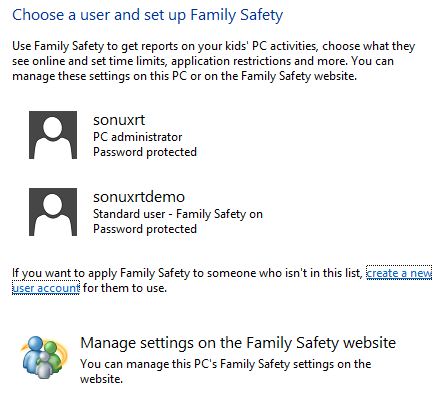This screenshot has height=399, width=437.
Task: Click the "for them to use." text
Action: click(x=125, y=288)
